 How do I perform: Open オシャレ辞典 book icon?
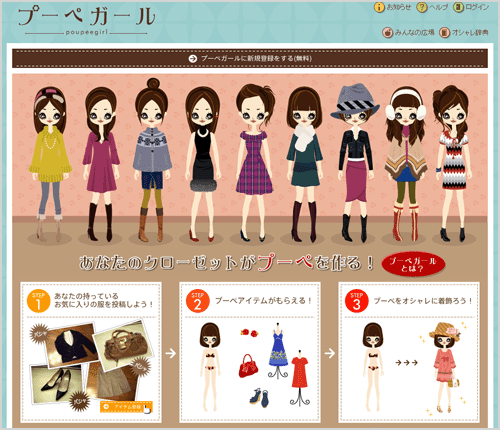click(x=444, y=33)
